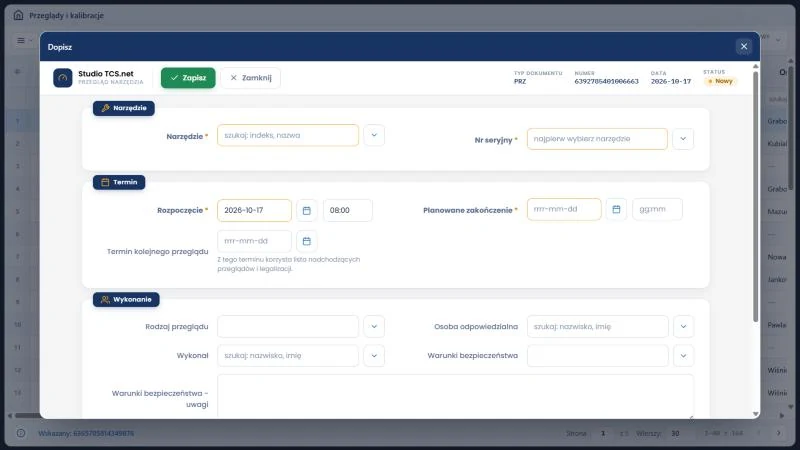800x450 pixels.
Task: Click the dialog scrollbar down arrow
Action: pyautogui.click(x=756, y=414)
